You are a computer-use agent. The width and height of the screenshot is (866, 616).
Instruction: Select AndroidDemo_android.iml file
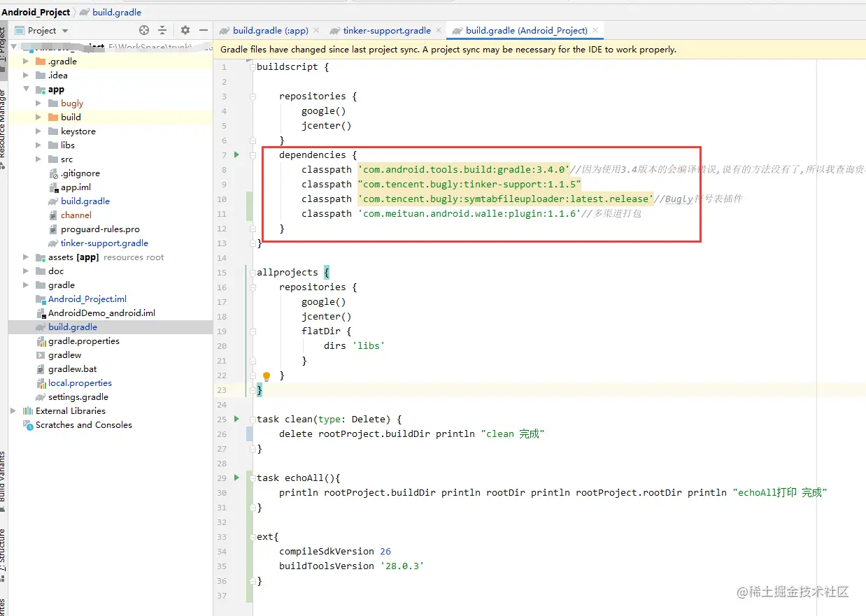click(101, 313)
